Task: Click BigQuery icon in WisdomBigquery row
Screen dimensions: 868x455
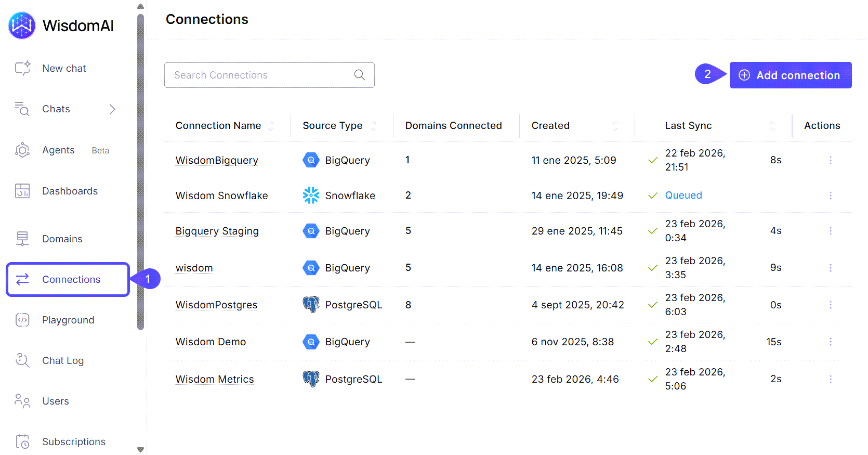Action: 311,160
